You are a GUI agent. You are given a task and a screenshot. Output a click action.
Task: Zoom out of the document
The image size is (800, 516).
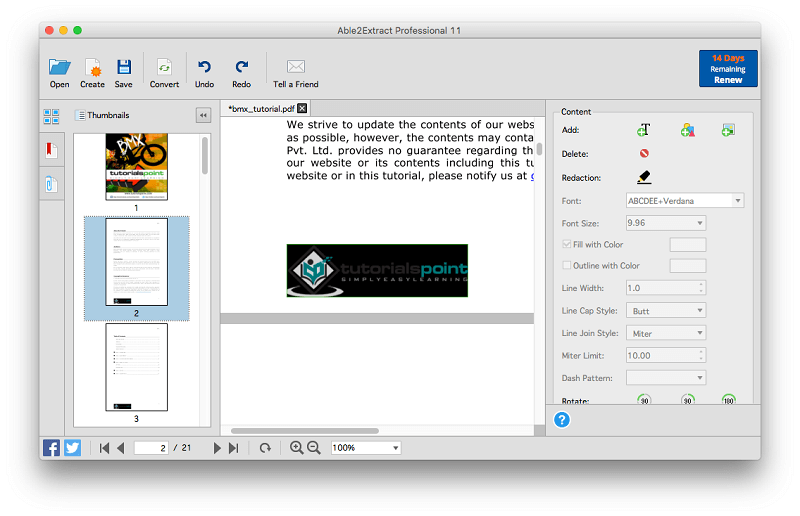coord(314,448)
